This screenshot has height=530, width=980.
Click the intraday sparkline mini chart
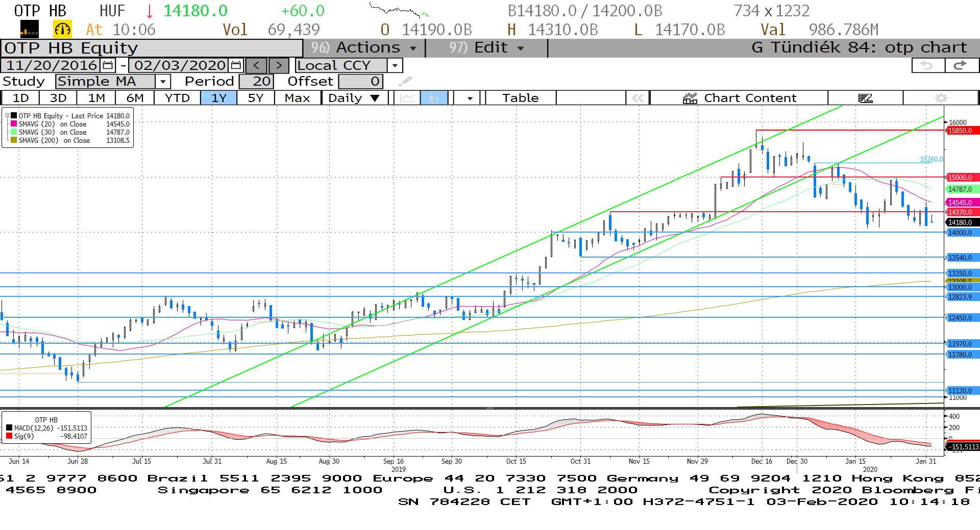(400, 10)
